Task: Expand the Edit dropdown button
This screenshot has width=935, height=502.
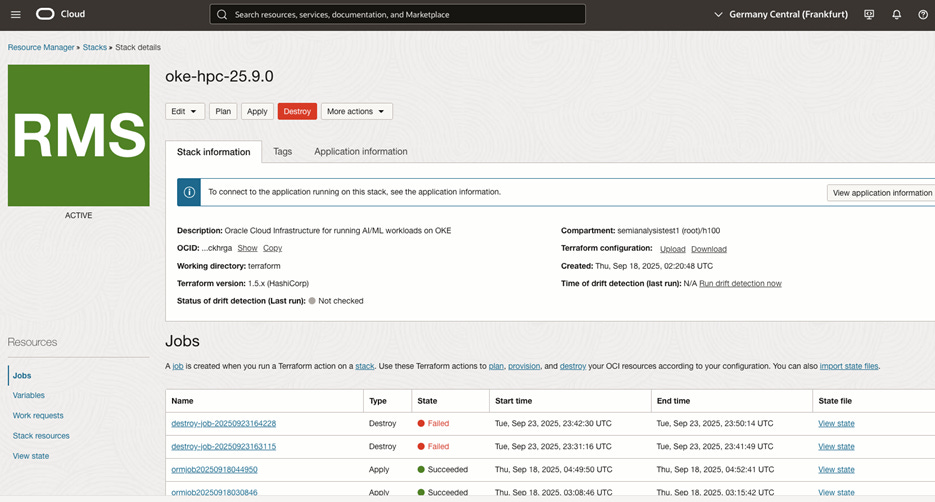Action: click(185, 111)
